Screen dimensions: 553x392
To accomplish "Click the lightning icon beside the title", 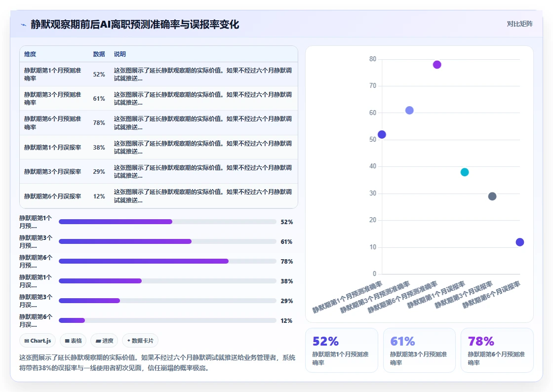I will click(x=24, y=25).
